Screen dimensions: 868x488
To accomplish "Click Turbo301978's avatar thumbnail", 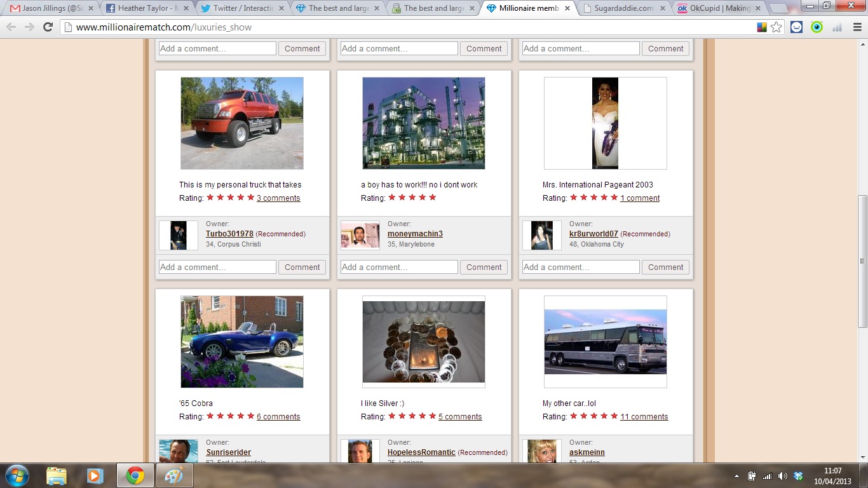I will (179, 236).
